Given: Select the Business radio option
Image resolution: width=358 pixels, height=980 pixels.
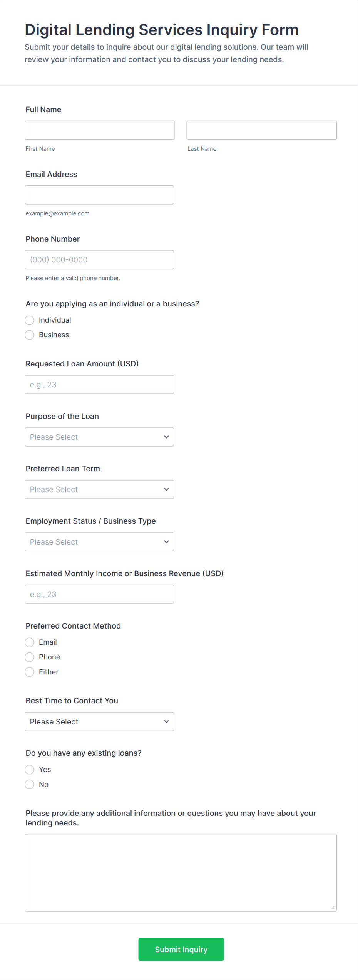Looking at the screenshot, I should point(30,335).
